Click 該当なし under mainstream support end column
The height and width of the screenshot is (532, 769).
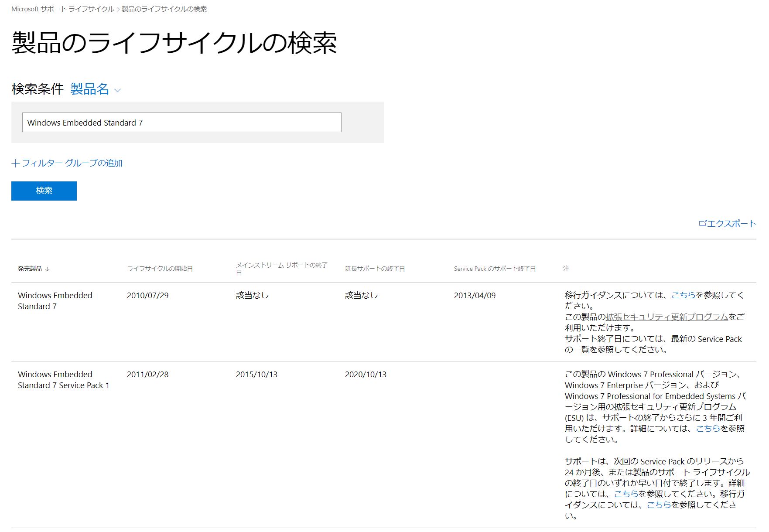tap(252, 296)
